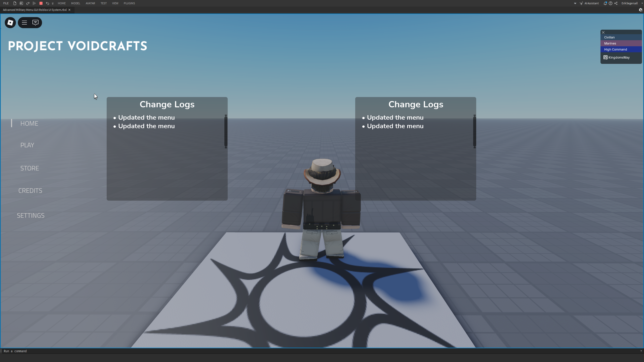This screenshot has width=644, height=362.
Task: Launch the AI Assistant
Action: click(590, 3)
